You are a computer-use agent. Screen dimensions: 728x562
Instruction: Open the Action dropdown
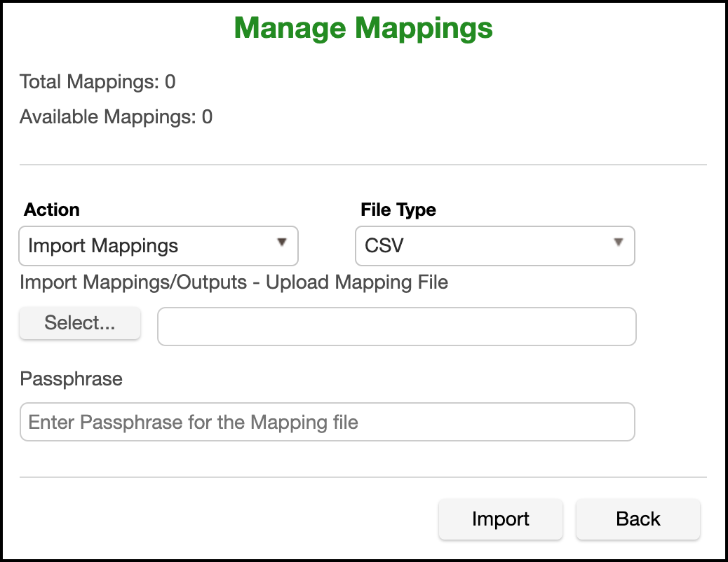point(159,246)
